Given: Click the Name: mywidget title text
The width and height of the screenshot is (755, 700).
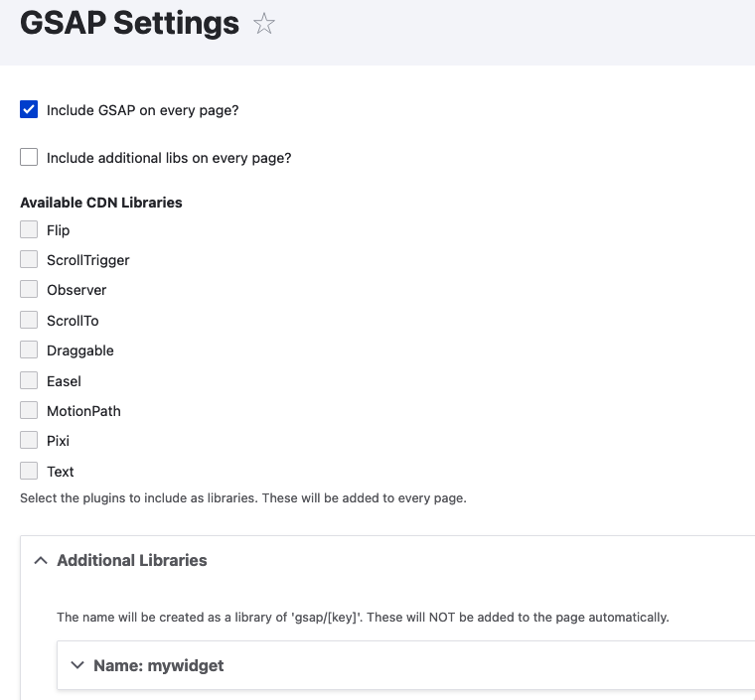Looking at the screenshot, I should tap(159, 666).
